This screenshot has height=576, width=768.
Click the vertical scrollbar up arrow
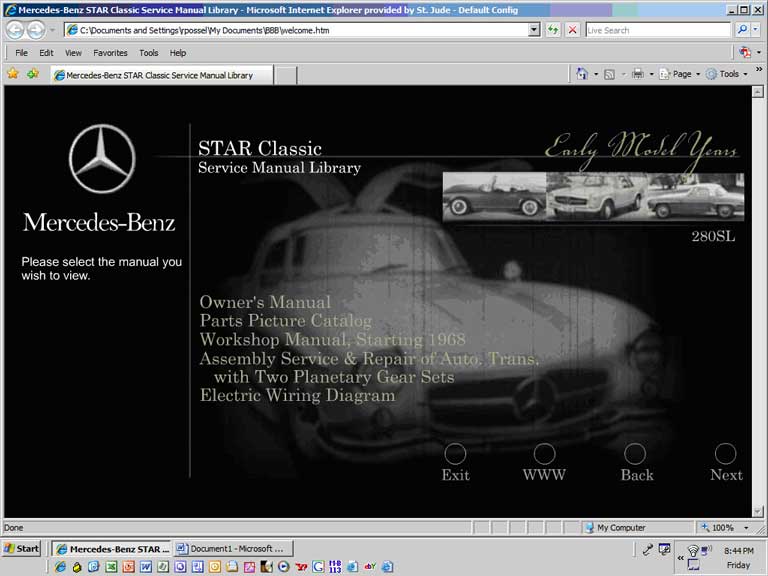758,91
